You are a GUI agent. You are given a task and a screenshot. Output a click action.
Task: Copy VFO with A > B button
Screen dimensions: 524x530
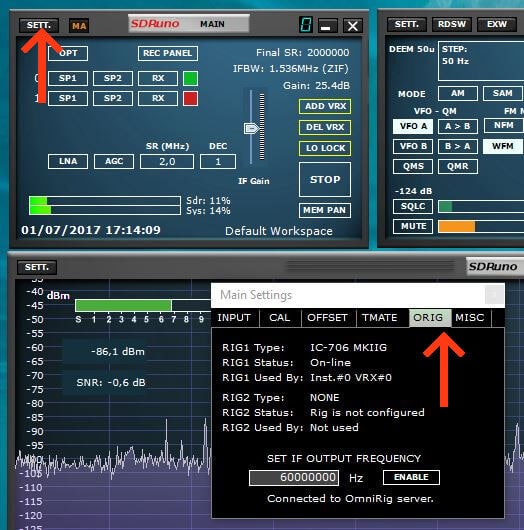click(x=458, y=126)
